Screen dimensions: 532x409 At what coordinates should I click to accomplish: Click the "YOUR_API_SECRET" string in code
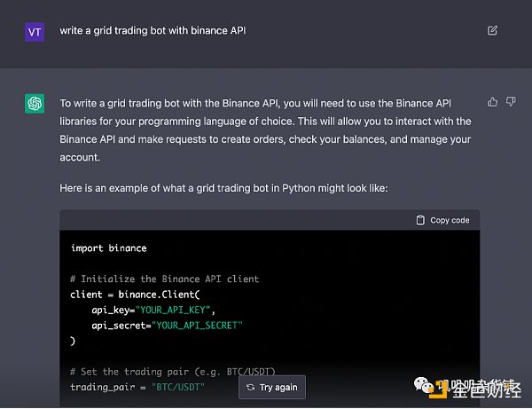point(198,325)
